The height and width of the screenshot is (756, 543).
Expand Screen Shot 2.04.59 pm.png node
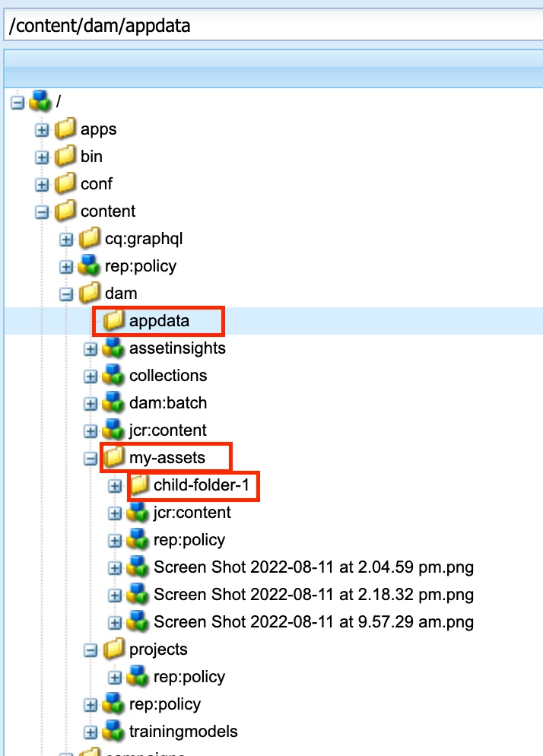115,568
